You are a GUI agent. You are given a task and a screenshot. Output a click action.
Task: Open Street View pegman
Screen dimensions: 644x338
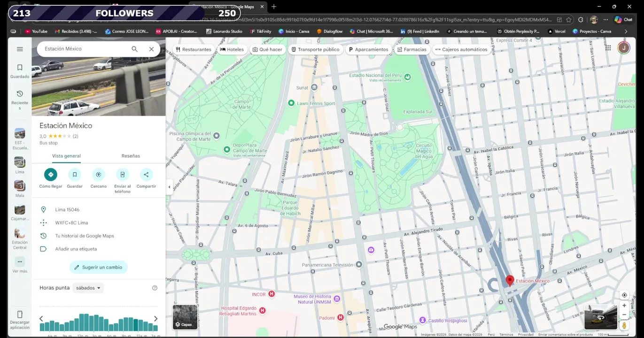click(x=624, y=325)
